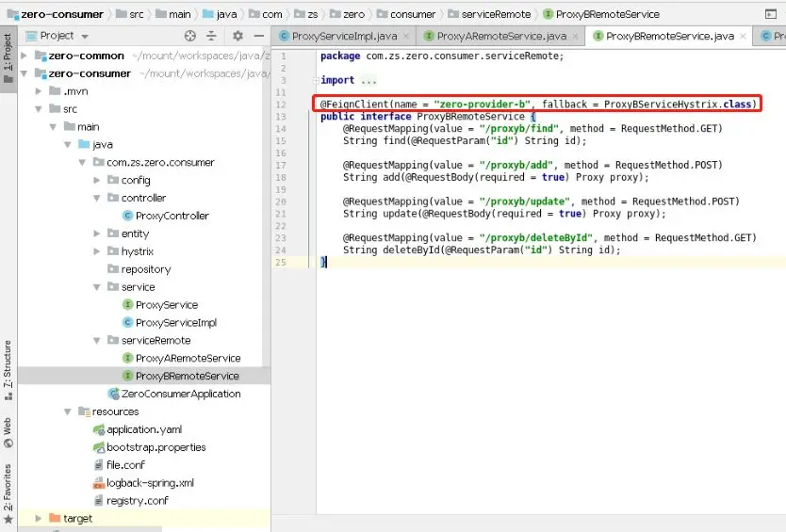
Task: Collapse com.zs.zero.consumer package
Action: (82, 162)
